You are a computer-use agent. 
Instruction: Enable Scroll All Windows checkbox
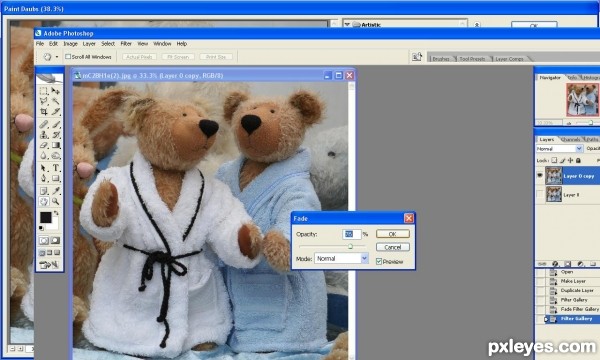tap(68, 57)
